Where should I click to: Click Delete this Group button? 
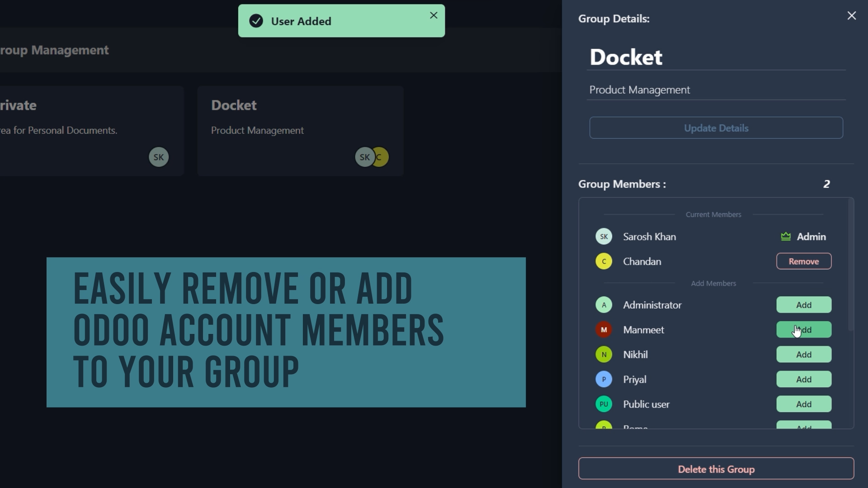(716, 469)
